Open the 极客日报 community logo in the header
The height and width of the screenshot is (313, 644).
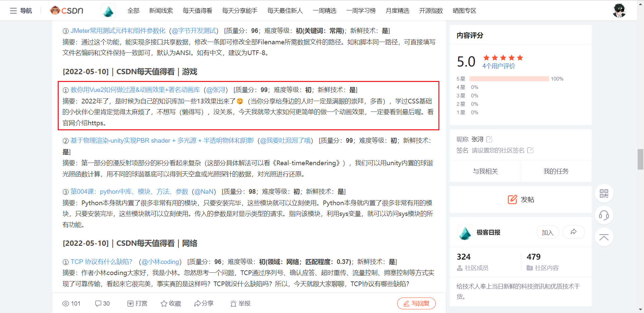pos(108,11)
